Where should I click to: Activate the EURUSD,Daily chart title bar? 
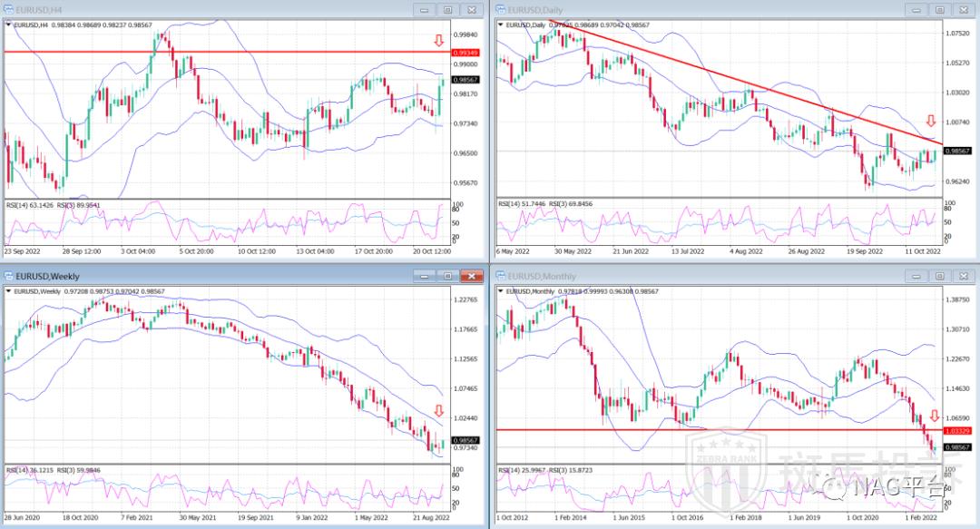(708, 9)
